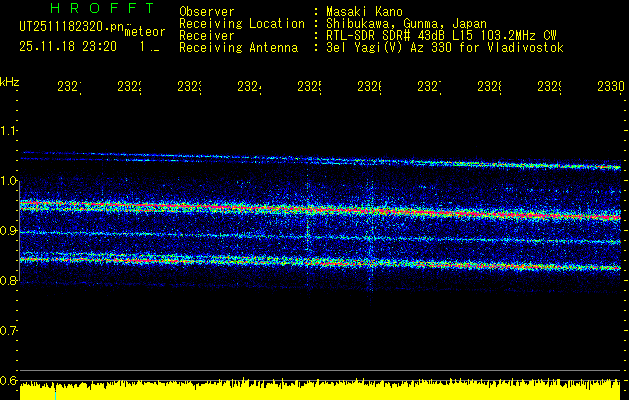The width and height of the screenshot is (629, 400).
Task: Click the yellow signal level bar graph
Action: coord(320,389)
